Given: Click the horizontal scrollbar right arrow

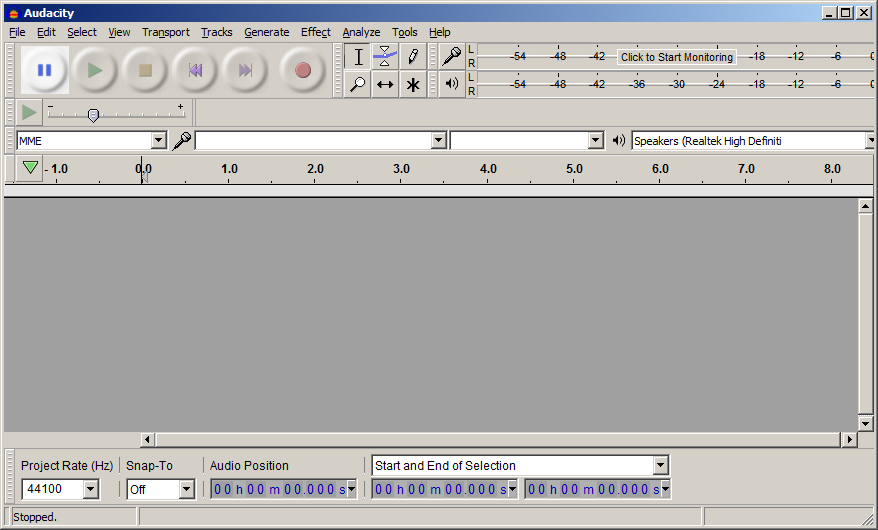Looking at the screenshot, I should coord(849,439).
